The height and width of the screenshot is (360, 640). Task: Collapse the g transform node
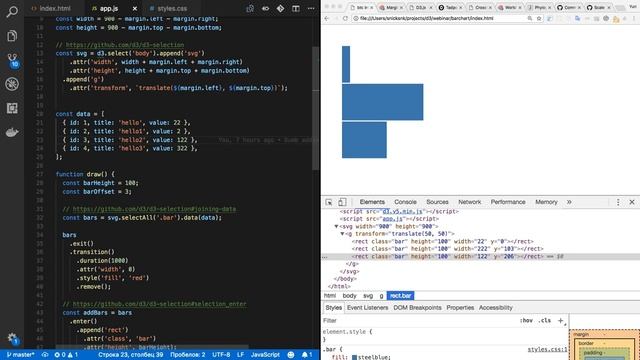[342, 234]
